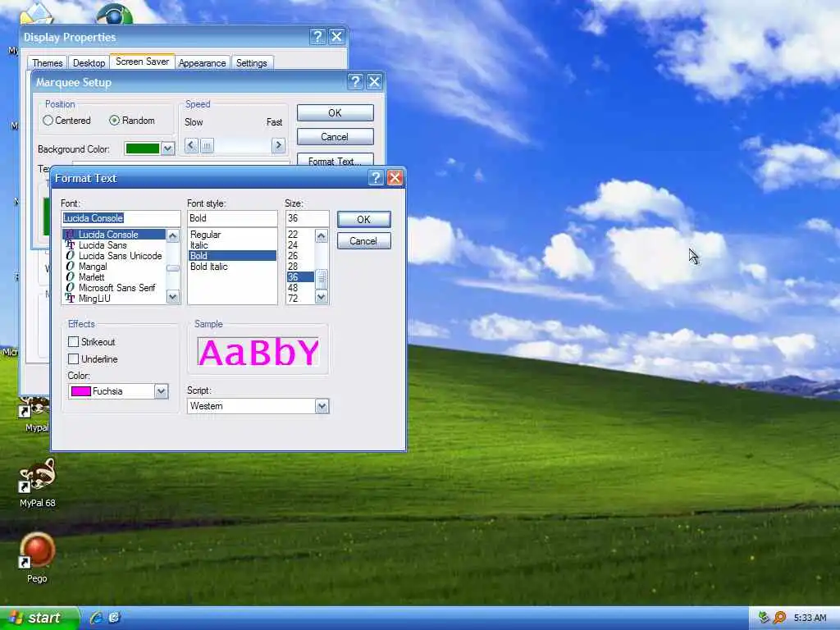Confirm Format Text with OK
The width and height of the screenshot is (840, 630).
(x=363, y=219)
